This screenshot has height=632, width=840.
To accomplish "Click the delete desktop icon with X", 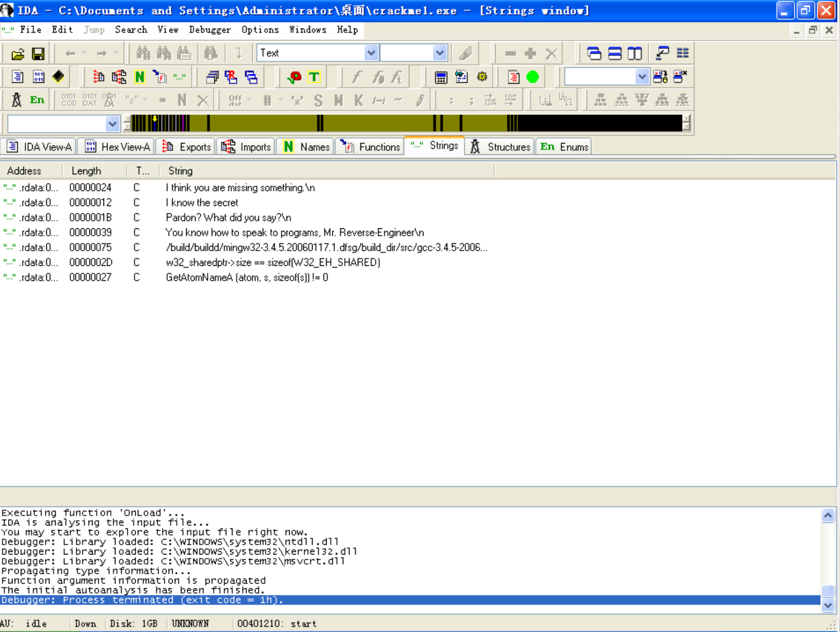I will coord(680,77).
